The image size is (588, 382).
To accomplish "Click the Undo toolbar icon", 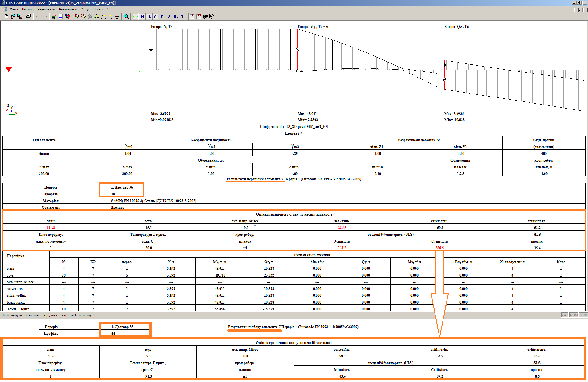I will (38, 17).
